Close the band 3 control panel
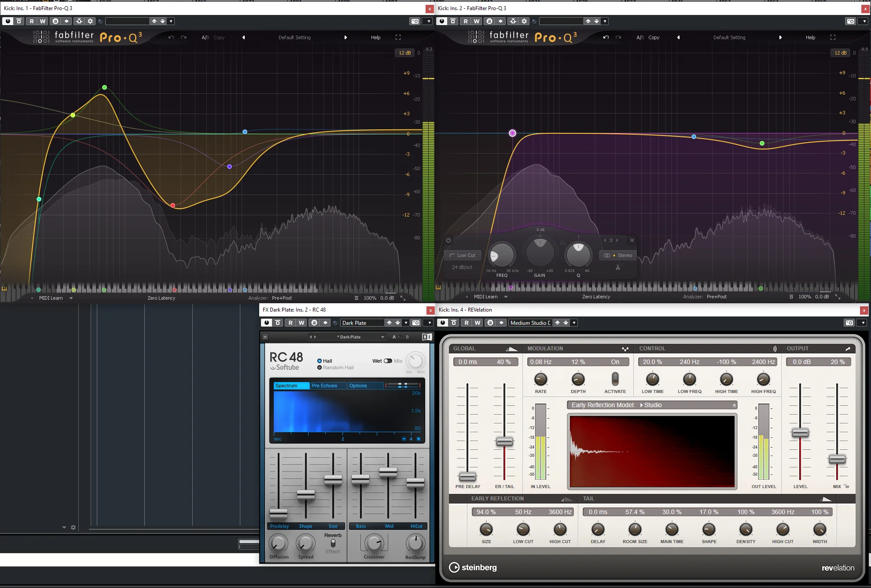871x588 pixels. pos(632,240)
